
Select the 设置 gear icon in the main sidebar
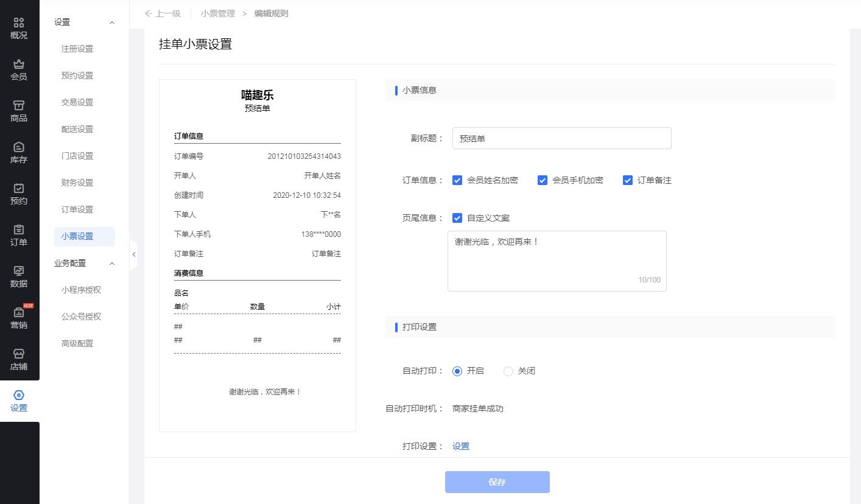[x=19, y=395]
